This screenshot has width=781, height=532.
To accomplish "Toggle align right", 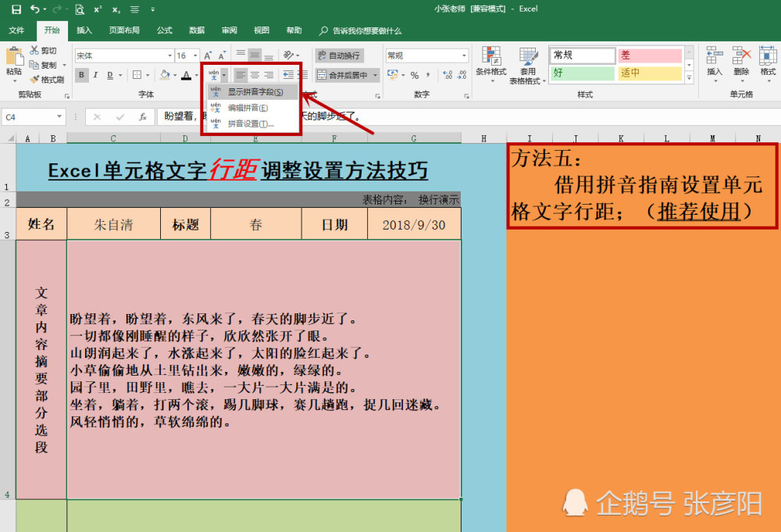I will 269,75.
